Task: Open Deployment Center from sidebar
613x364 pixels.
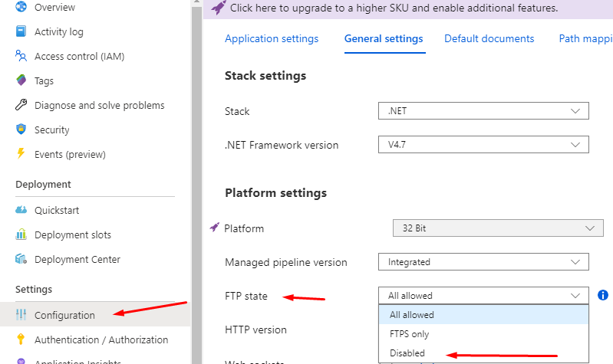Action: pyautogui.click(x=77, y=260)
